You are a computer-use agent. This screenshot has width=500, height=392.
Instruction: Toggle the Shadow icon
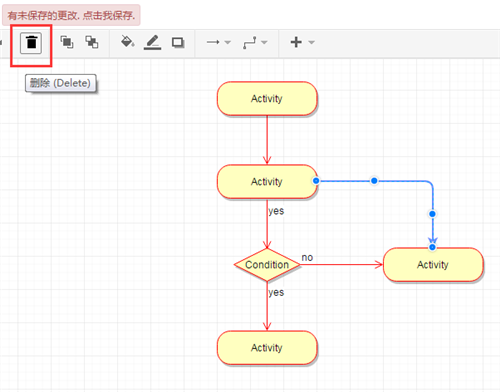pos(178,42)
